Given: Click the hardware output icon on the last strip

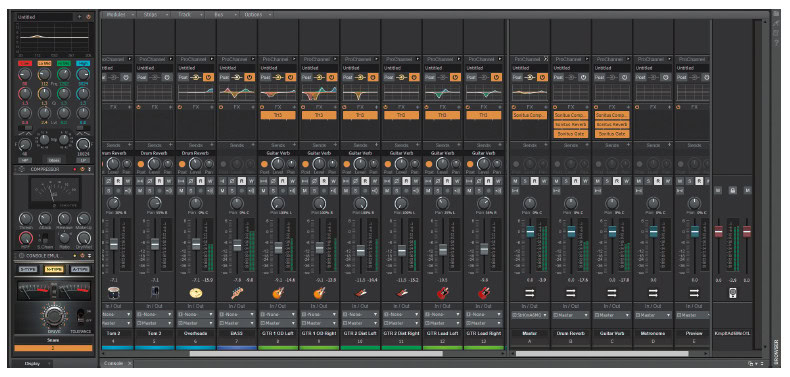Looking at the screenshot, I should tap(733, 292).
